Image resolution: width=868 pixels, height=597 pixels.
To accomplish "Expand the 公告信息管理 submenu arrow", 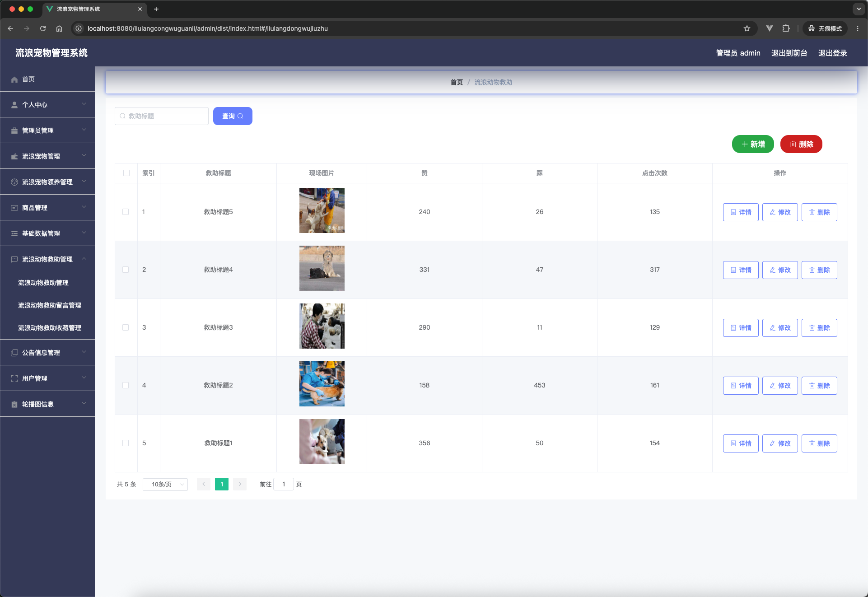I will [x=84, y=352].
